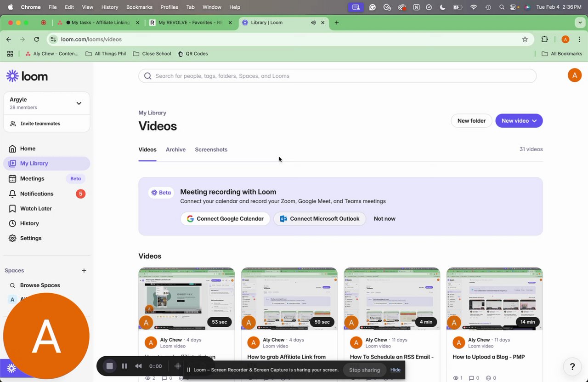Open the 4 min video thumbnail
Viewport: 588px width, 382px height.
tap(392, 299)
